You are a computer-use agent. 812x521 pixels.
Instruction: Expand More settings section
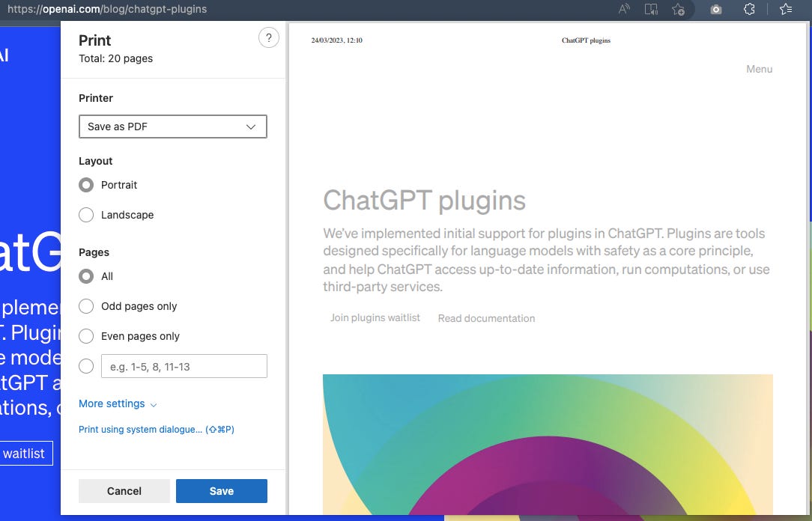[x=118, y=403]
